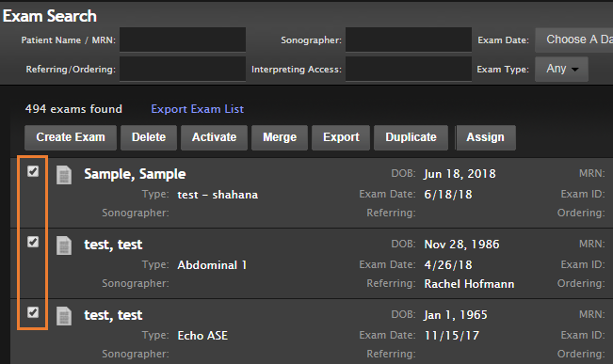Open the document icon beside Sample, Sample
The width and height of the screenshot is (613, 364).
click(64, 175)
